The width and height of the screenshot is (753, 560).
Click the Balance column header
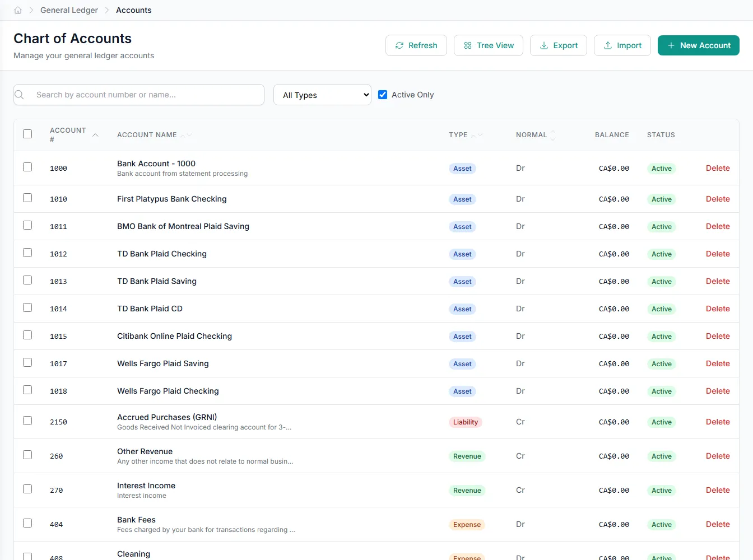coord(612,135)
